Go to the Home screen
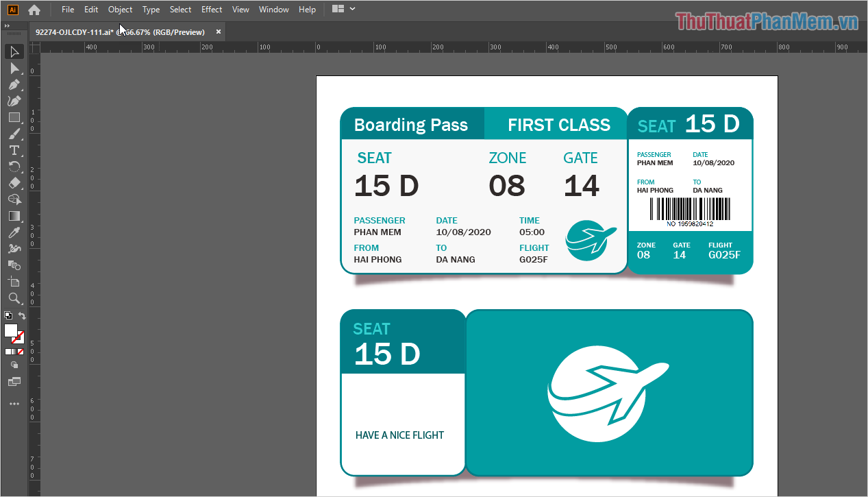Screen dimensions: 868x497 (x=34, y=10)
